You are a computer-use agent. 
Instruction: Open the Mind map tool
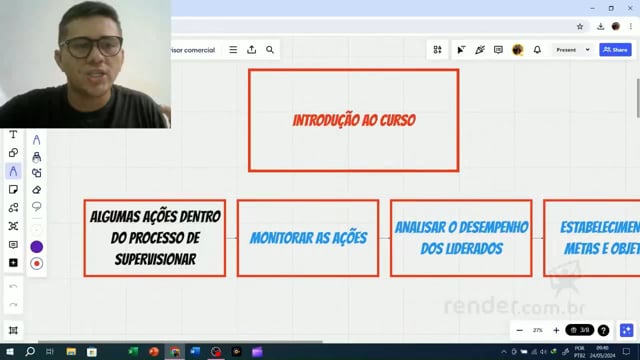coord(13,226)
